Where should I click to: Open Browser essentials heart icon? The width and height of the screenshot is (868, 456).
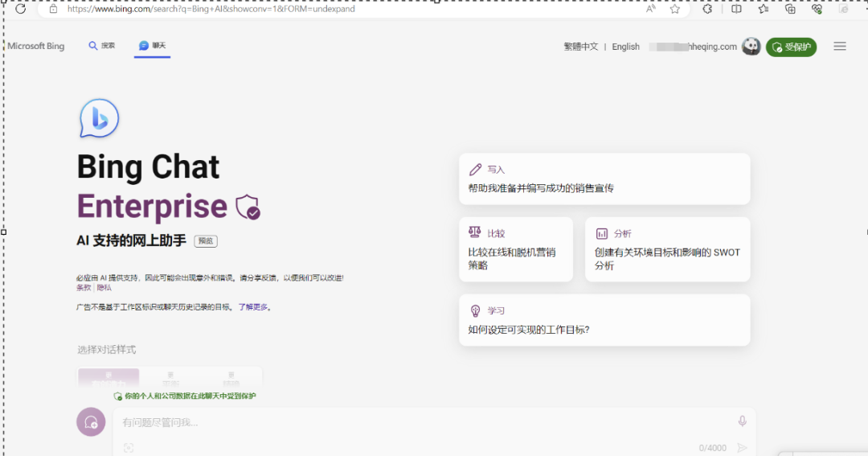point(817,9)
